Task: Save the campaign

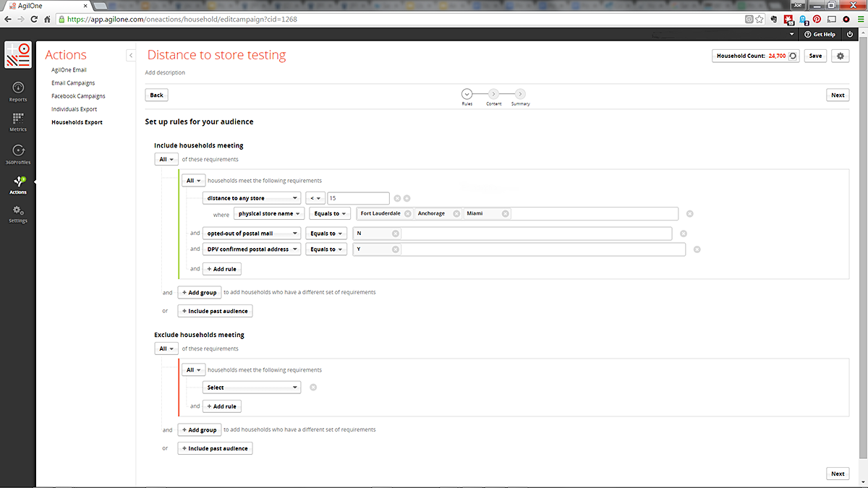Action: pos(814,56)
